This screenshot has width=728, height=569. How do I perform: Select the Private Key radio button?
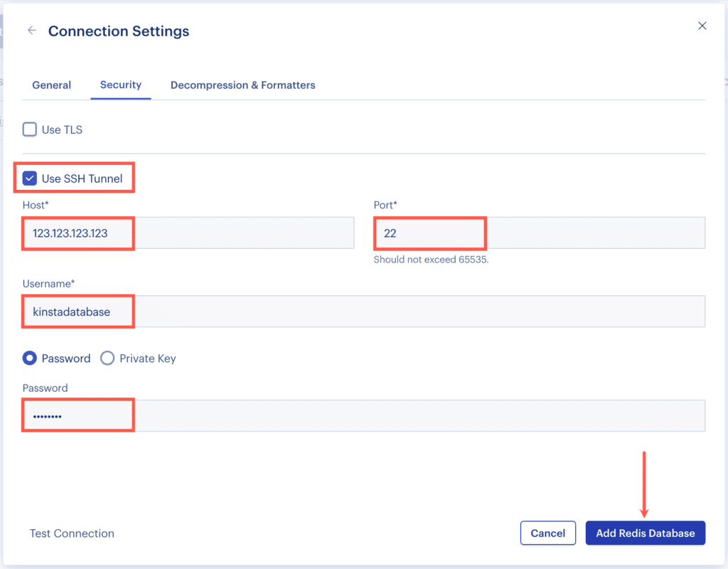[x=107, y=358]
